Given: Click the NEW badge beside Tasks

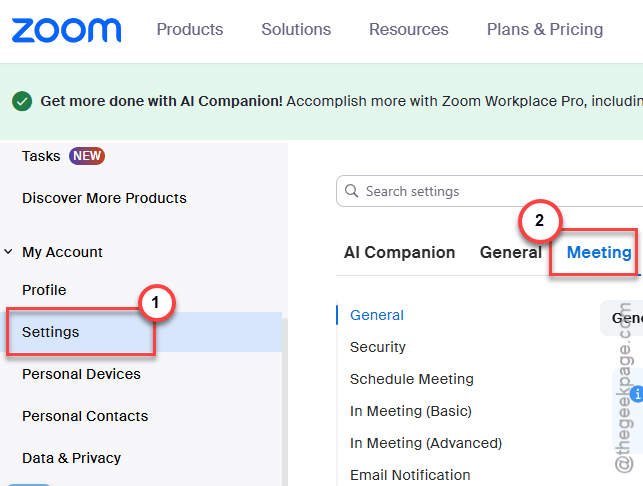Looking at the screenshot, I should coord(87,156).
